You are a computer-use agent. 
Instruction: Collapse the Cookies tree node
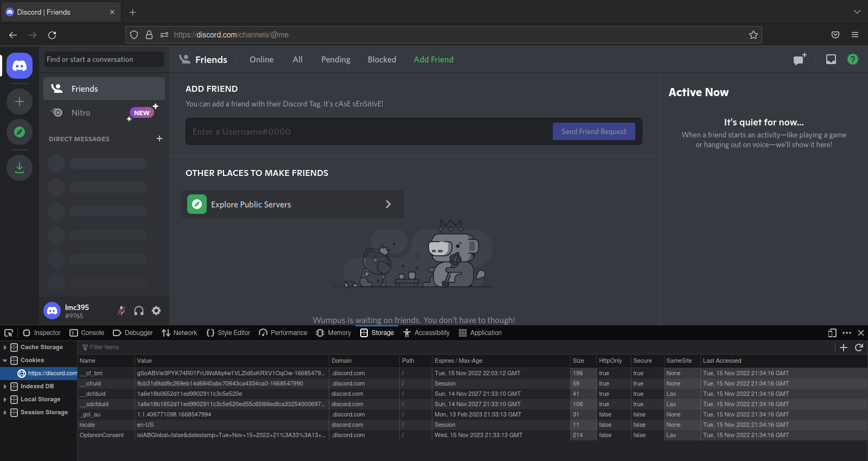pyautogui.click(x=5, y=361)
